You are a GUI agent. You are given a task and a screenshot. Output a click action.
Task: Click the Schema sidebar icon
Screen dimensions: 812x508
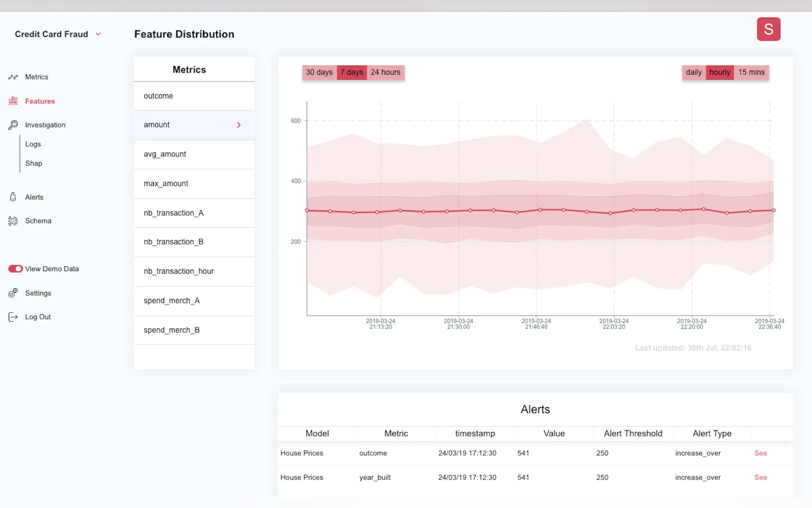click(x=13, y=221)
